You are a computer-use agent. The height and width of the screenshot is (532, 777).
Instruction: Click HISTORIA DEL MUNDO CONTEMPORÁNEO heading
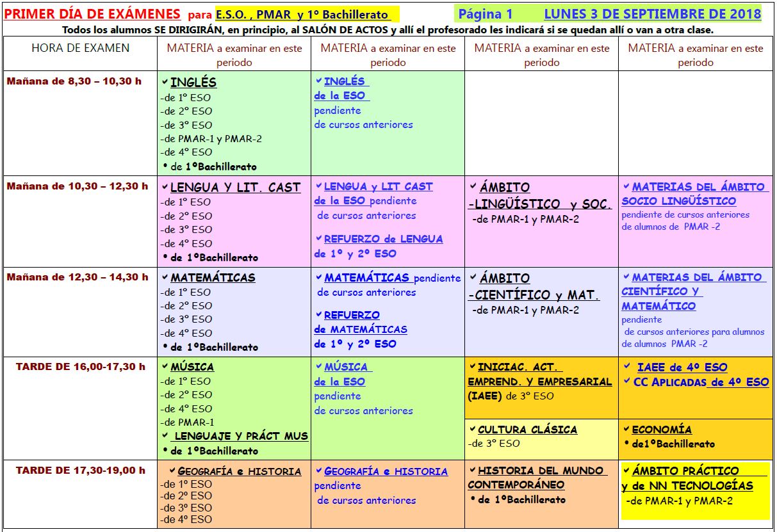pos(537,478)
